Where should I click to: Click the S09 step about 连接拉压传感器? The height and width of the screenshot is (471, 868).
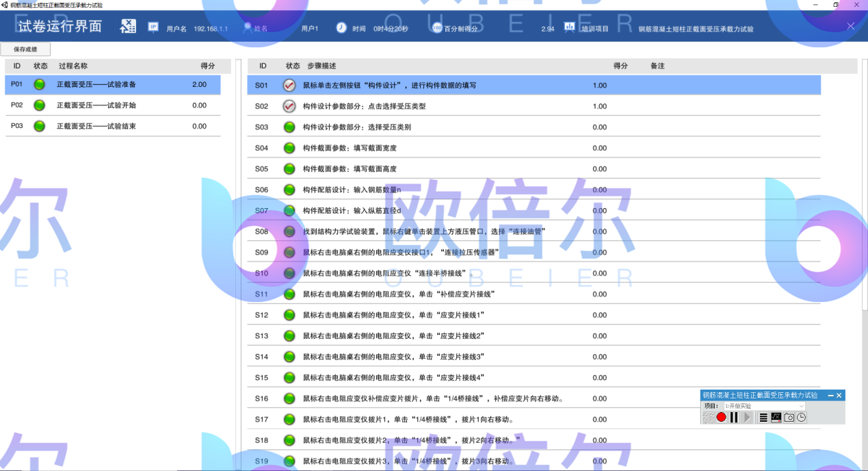401,253
